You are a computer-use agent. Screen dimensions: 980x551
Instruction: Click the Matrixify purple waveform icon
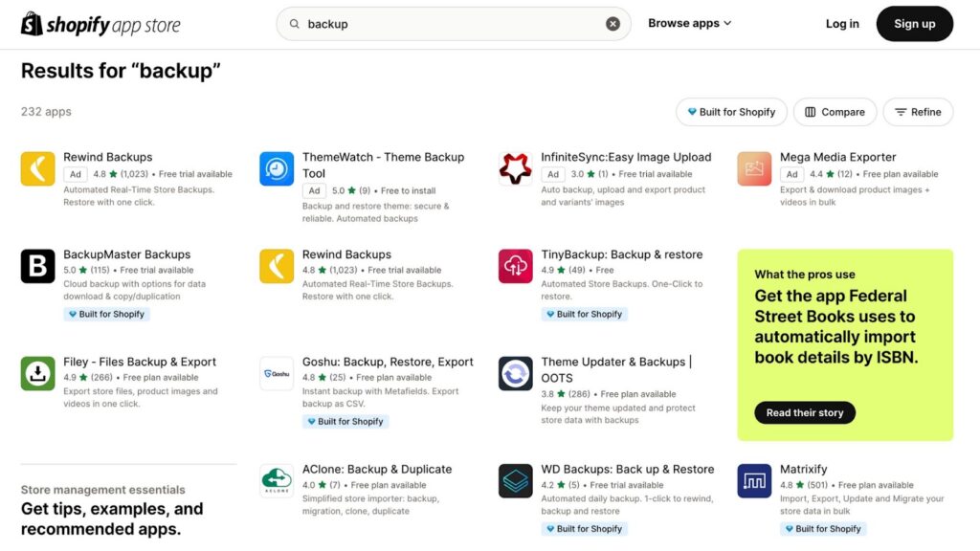pos(752,481)
